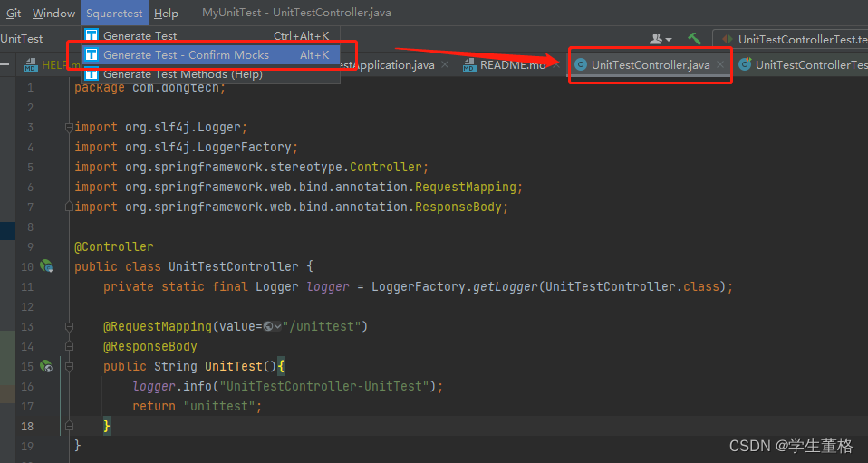Image resolution: width=868 pixels, height=463 pixels.
Task: Open the UnitTestControllerTest run configuration dropdown
Action: [x=792, y=39]
